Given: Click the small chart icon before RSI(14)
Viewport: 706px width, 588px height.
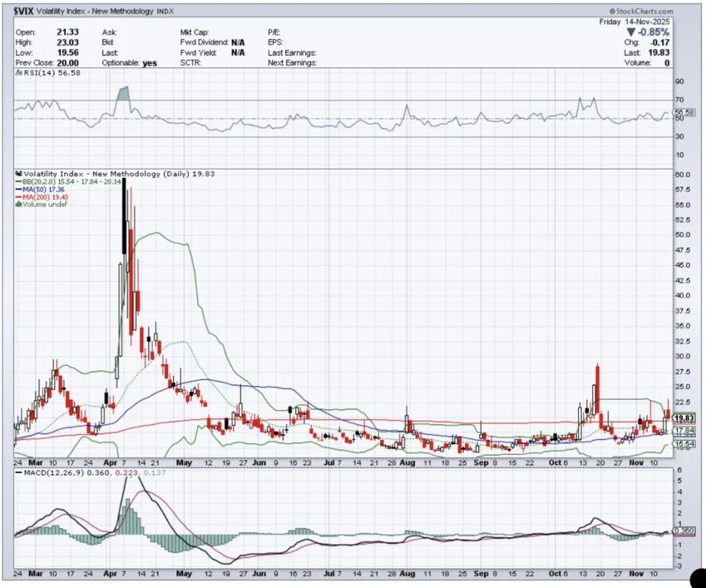Looking at the screenshot, I should coord(18,73).
